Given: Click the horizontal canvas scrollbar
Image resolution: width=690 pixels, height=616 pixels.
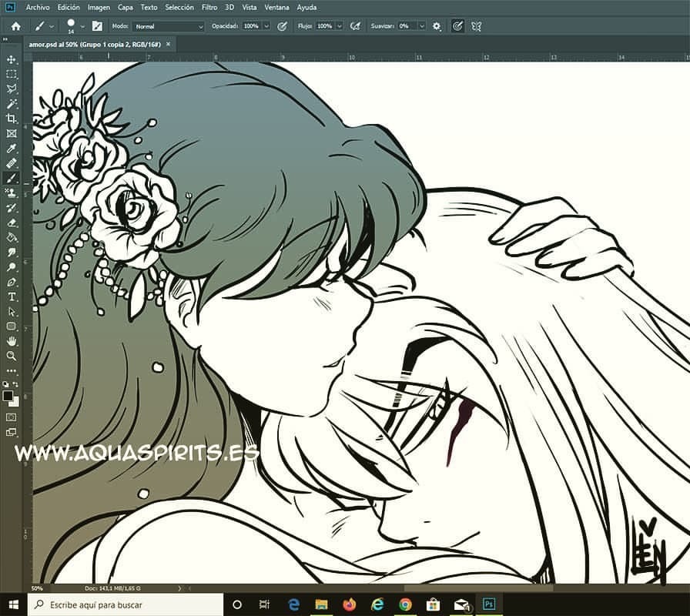Looking at the screenshot, I should coord(478,588).
